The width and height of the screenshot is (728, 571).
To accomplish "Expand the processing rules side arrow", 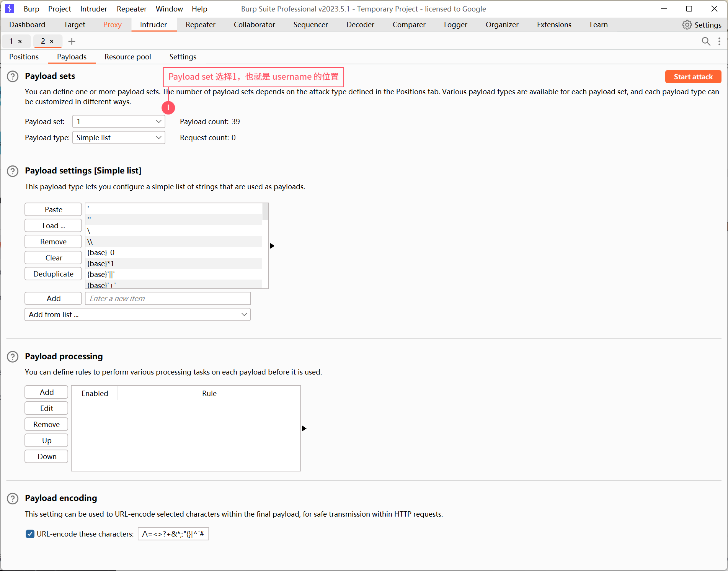I will (x=304, y=429).
